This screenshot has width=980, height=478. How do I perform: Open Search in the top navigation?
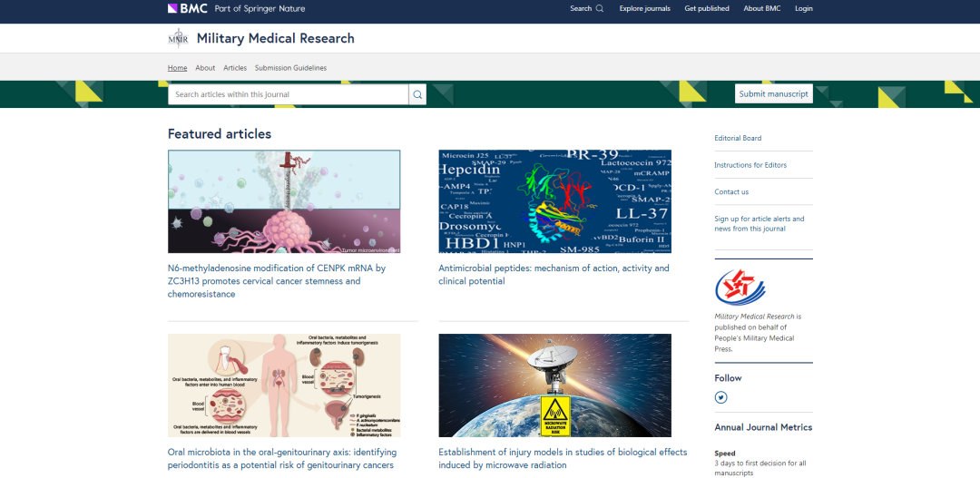pos(586,8)
